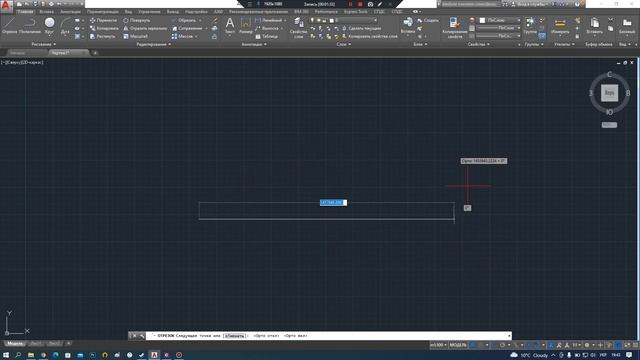Expand the Рисование panel dropdown
The width and height of the screenshot is (640, 360).
click(44, 44)
